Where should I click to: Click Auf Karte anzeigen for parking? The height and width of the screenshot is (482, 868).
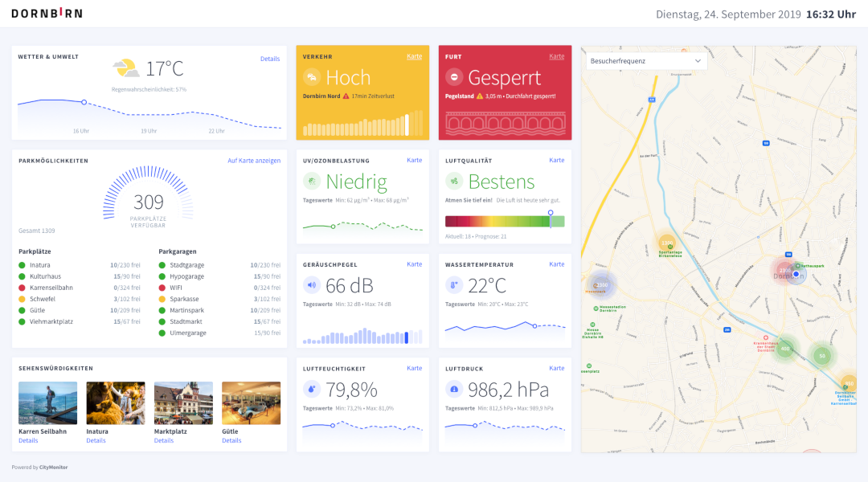click(x=254, y=161)
